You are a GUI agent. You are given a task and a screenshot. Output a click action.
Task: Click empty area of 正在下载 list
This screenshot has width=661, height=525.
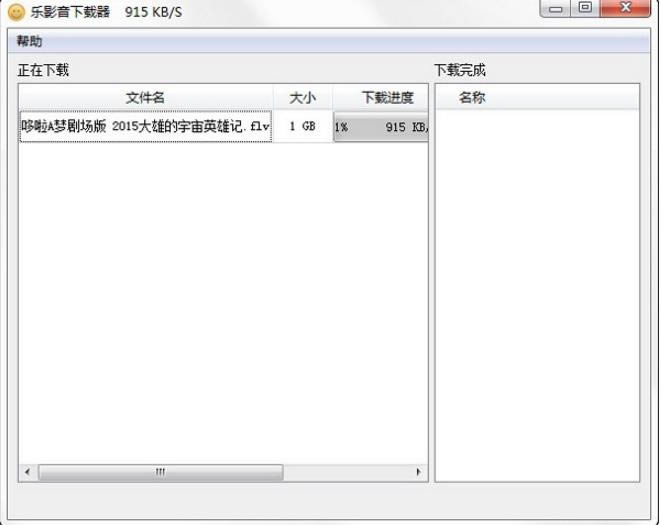(x=223, y=302)
